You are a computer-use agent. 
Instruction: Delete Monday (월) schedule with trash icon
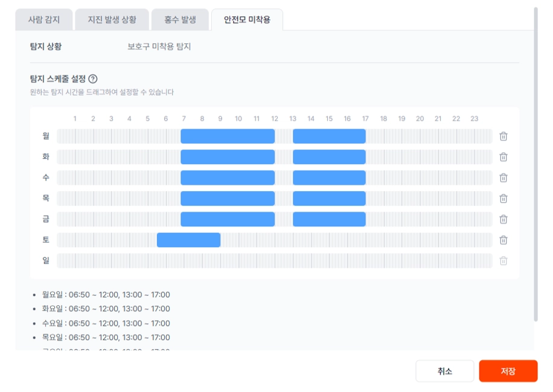point(503,136)
